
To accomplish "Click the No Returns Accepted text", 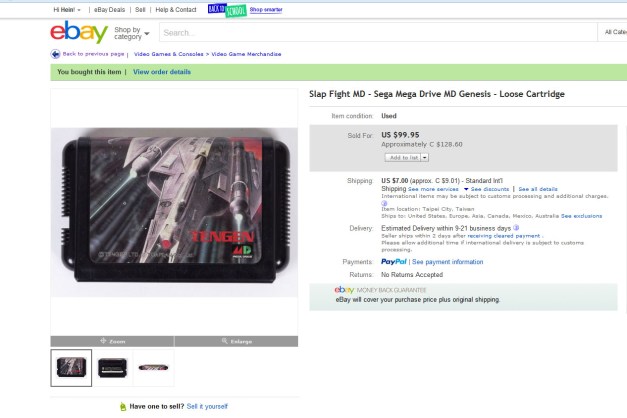I will tap(412, 275).
